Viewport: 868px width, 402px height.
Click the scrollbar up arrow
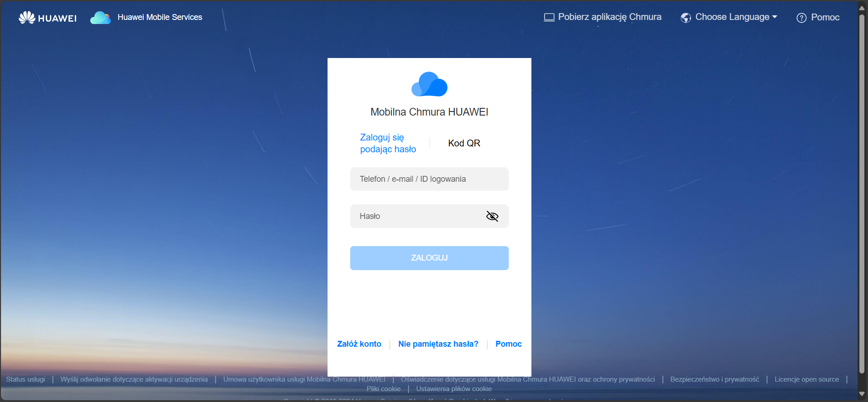click(x=862, y=8)
